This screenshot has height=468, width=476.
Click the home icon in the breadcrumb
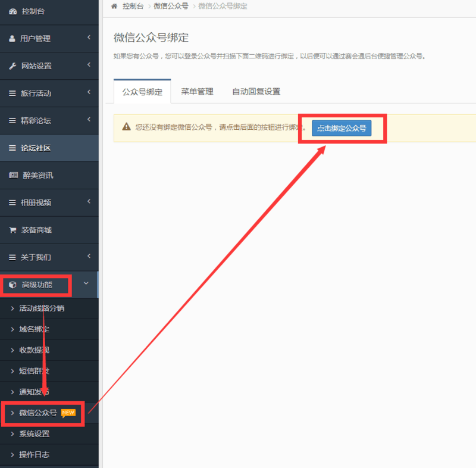pos(113,6)
